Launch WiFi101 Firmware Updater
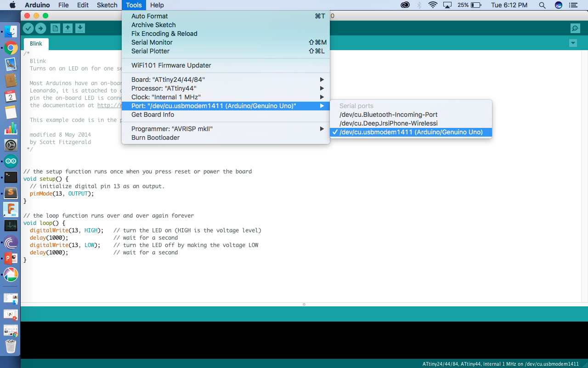Viewport: 588px width, 368px height. (226, 65)
